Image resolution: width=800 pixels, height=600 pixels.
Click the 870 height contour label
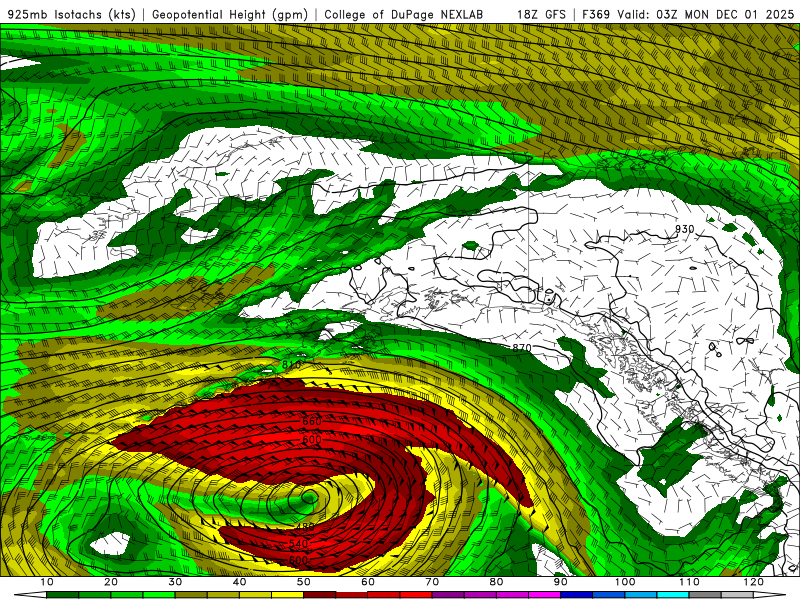point(521,348)
